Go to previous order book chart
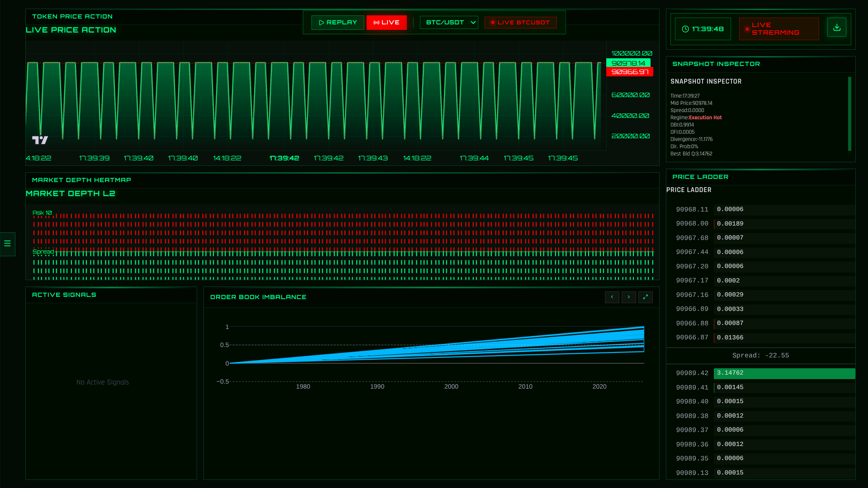868x488 pixels. point(612,297)
